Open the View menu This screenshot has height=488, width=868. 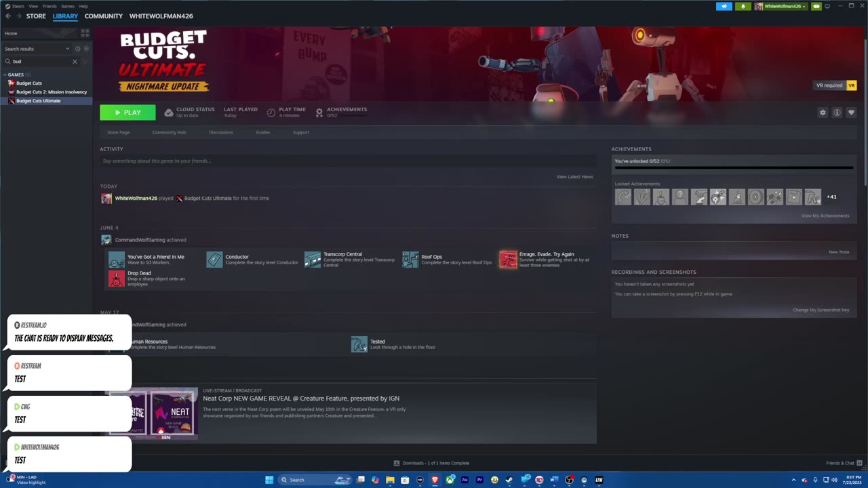click(x=33, y=6)
